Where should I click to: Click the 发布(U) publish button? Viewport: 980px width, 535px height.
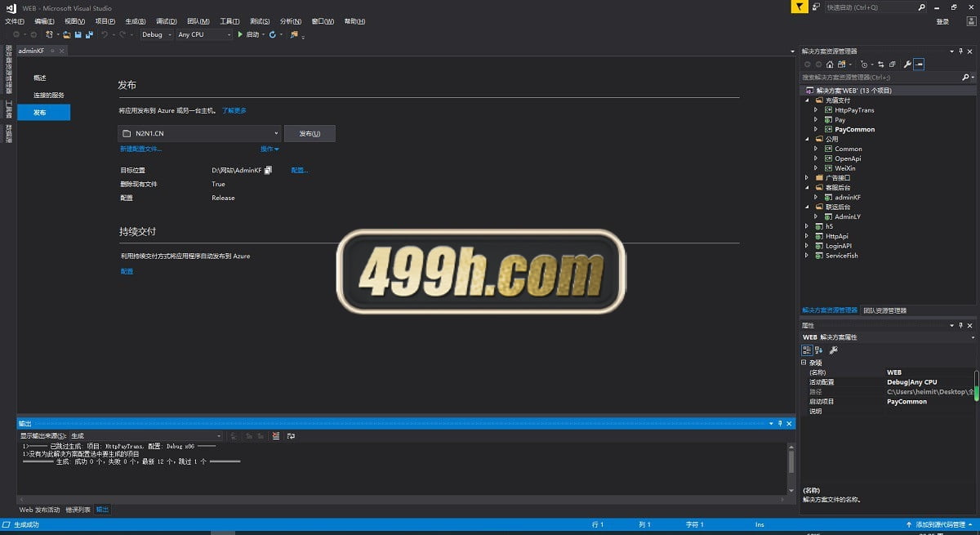(310, 133)
